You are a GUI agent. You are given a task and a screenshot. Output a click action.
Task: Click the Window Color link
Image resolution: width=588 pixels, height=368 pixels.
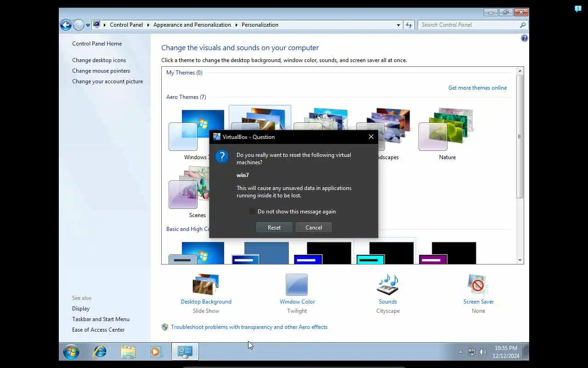[297, 302]
